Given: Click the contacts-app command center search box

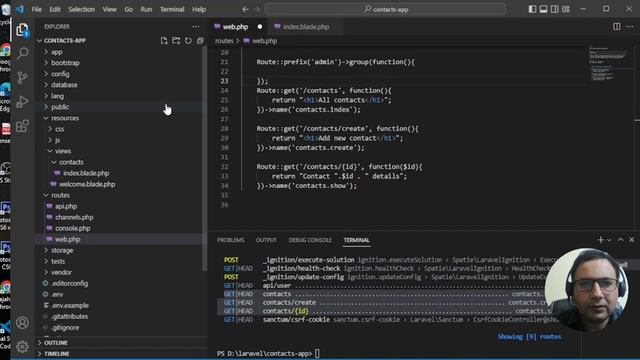Looking at the screenshot, I should (x=385, y=9).
